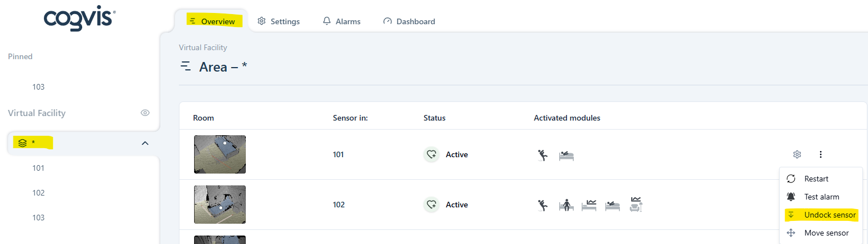Choose Undock sensor from the context menu
Viewport: 868px width, 244px height.
830,215
